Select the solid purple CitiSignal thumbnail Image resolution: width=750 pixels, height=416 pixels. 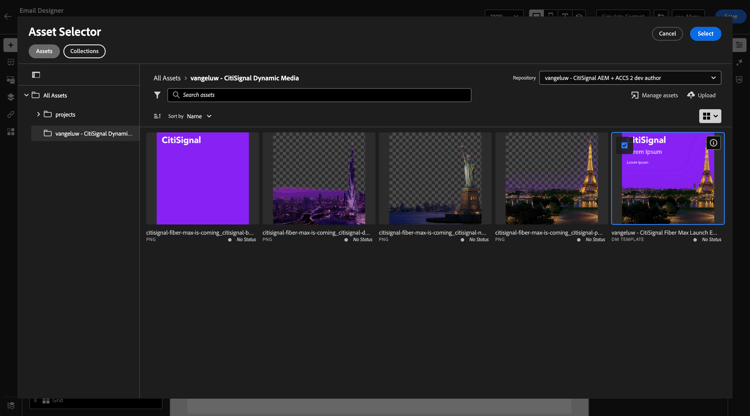coord(203,178)
